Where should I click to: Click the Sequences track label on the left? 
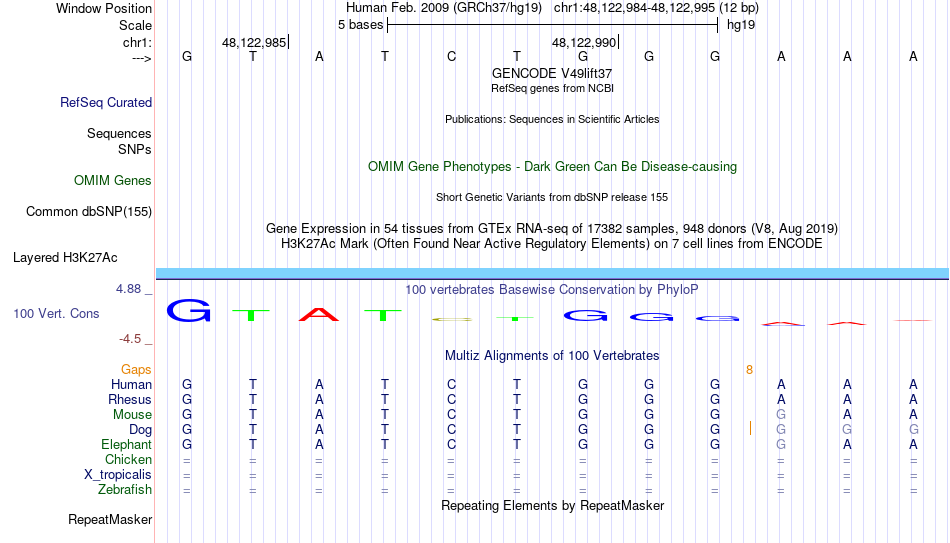pyautogui.click(x=119, y=133)
